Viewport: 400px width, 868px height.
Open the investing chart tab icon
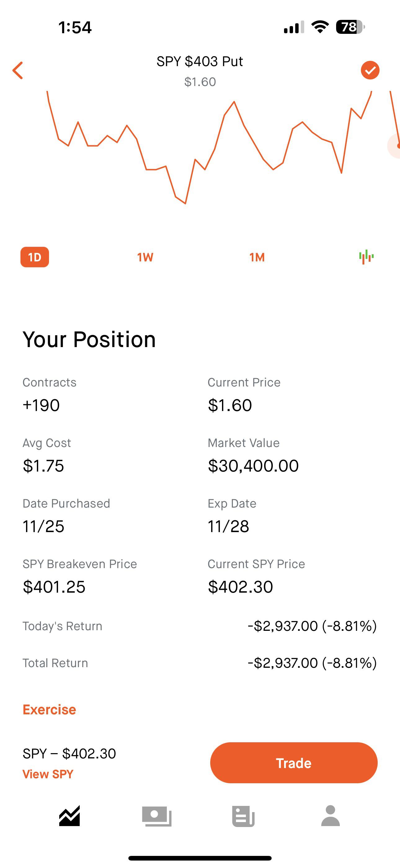tap(69, 816)
